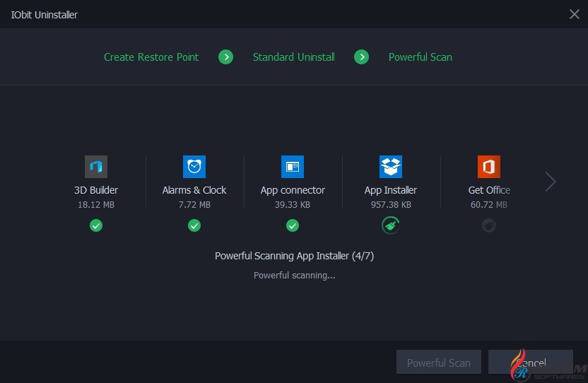Close the IObit Uninstaller dialog

click(575, 14)
